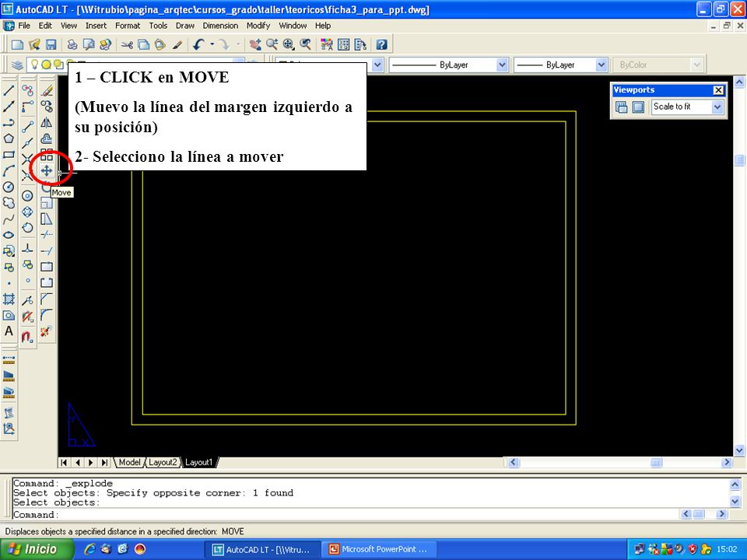Select the Array tool
This screenshot has width=747, height=560.
[x=47, y=154]
